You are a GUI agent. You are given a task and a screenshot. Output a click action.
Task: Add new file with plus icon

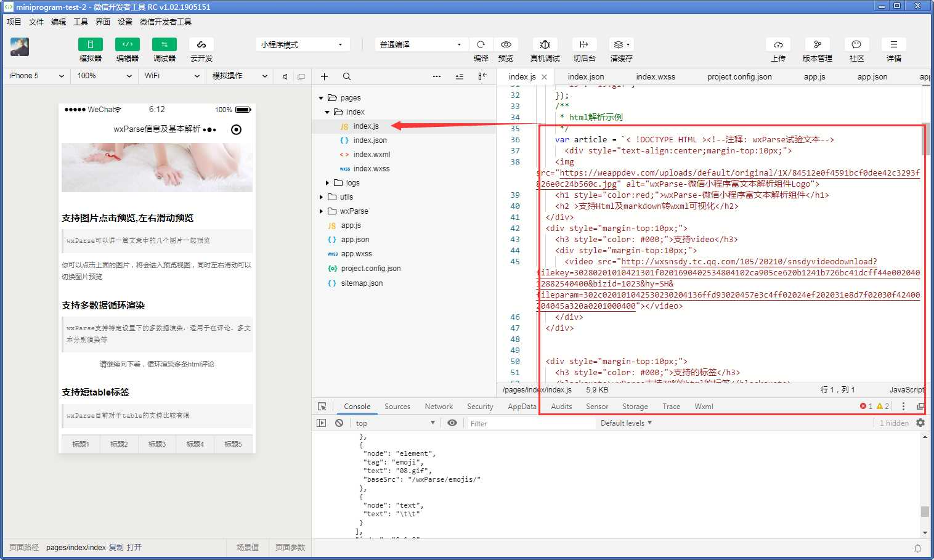[324, 76]
